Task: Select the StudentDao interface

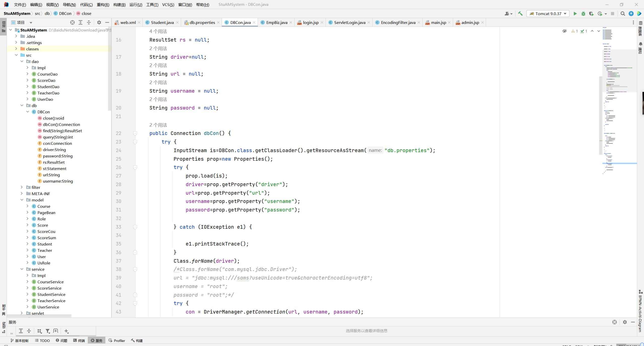Action: [48, 87]
